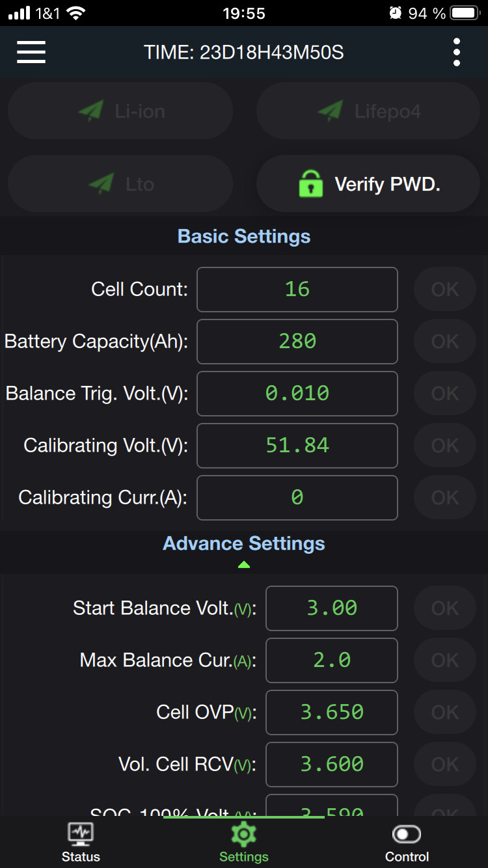Edit the Cell OVP value field

pos(332,712)
